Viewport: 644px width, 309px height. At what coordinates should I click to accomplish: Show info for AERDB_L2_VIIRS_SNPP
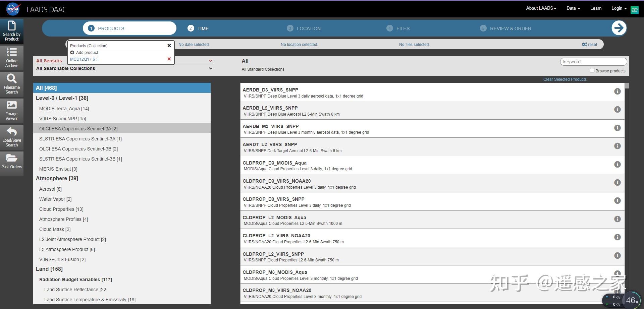click(x=617, y=110)
